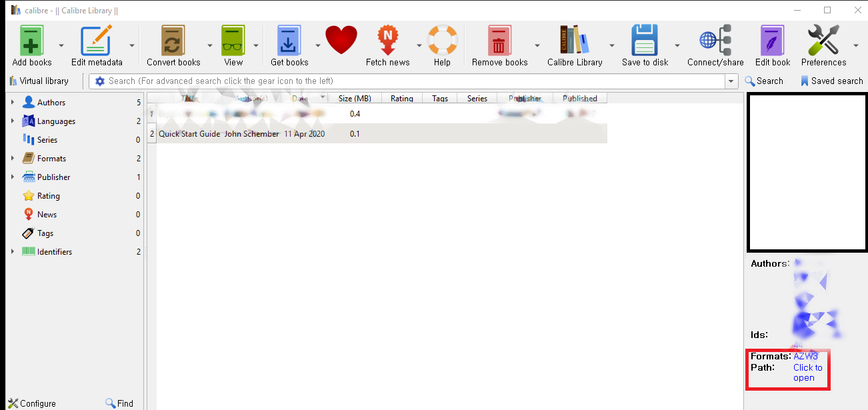Viewport: 868px width, 410px height.
Task: Click the Path 'Click to open' link
Action: (807, 373)
